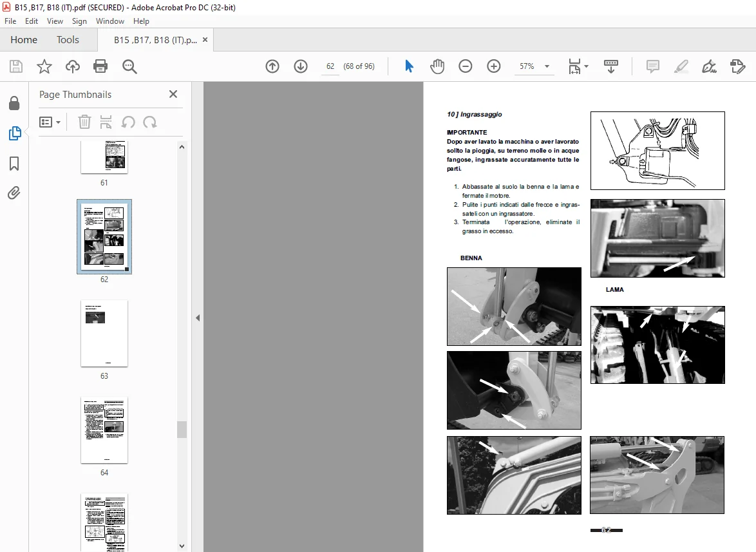Open the Attachments paperclip panel
This screenshot has width=756, height=552.
coord(14,193)
